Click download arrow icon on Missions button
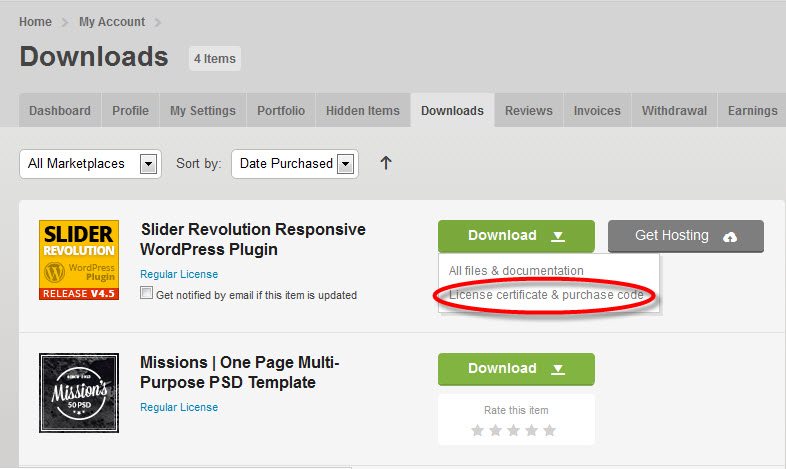The height and width of the screenshot is (469, 786). pos(558,369)
